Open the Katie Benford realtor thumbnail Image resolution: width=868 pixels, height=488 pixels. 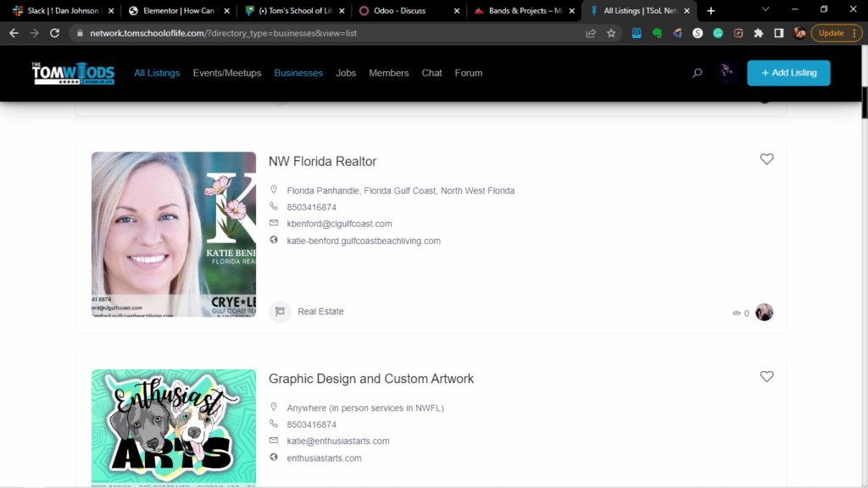coord(174,234)
